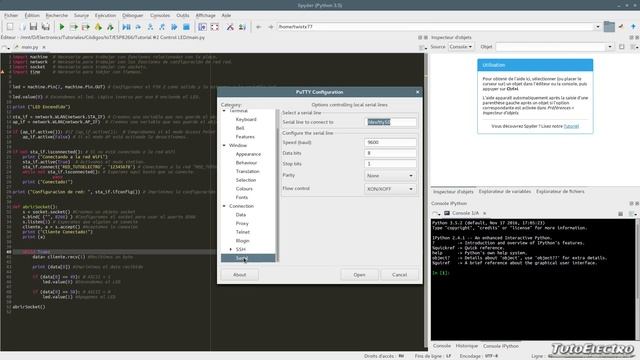
Task: Click the Open file icon in Spyder toolbar
Action: click(23, 27)
